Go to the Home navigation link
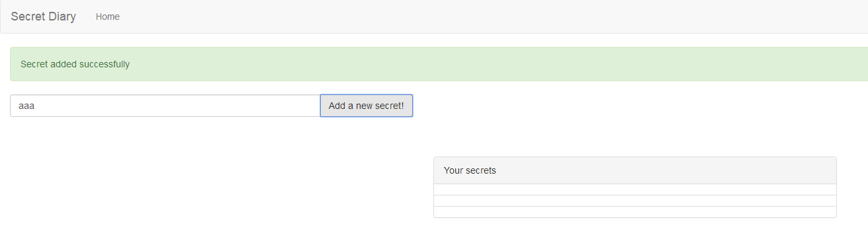 point(108,17)
